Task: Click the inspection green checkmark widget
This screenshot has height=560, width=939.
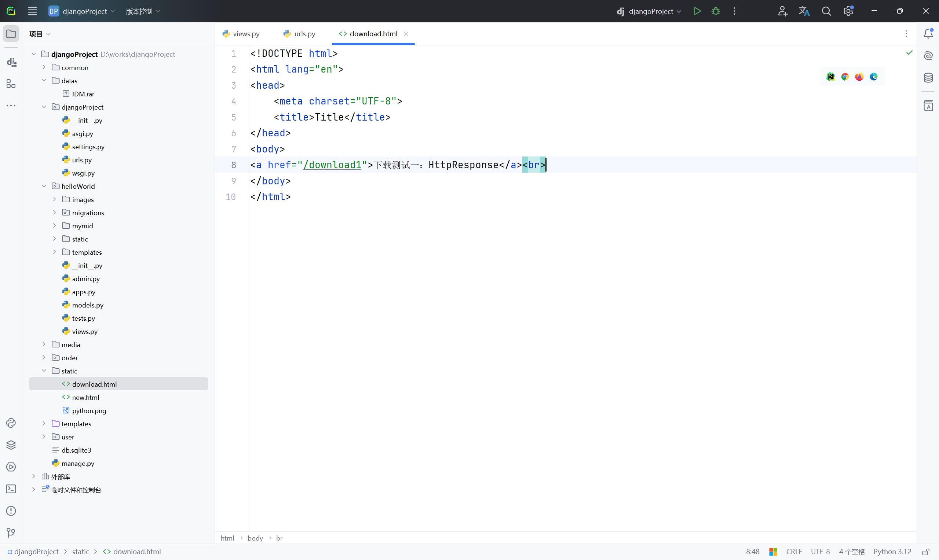Action: click(x=909, y=52)
